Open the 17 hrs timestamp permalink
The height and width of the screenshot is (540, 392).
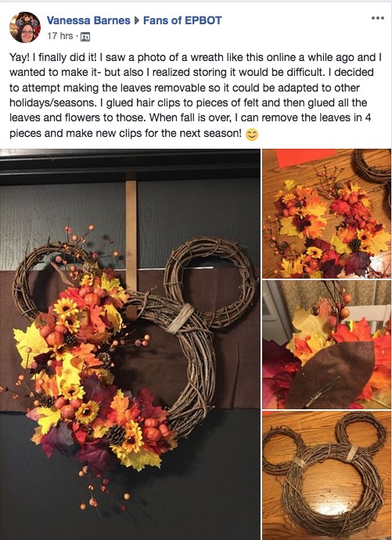[60, 36]
